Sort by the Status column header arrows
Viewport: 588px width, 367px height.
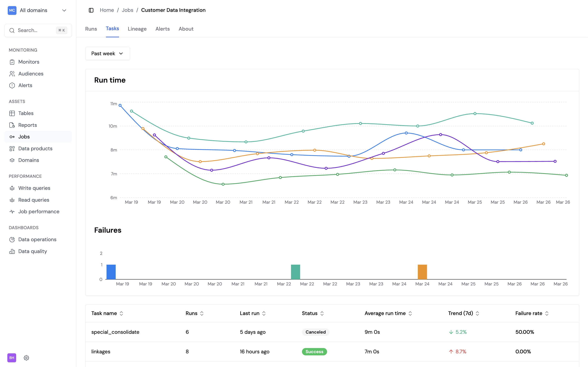(322, 313)
